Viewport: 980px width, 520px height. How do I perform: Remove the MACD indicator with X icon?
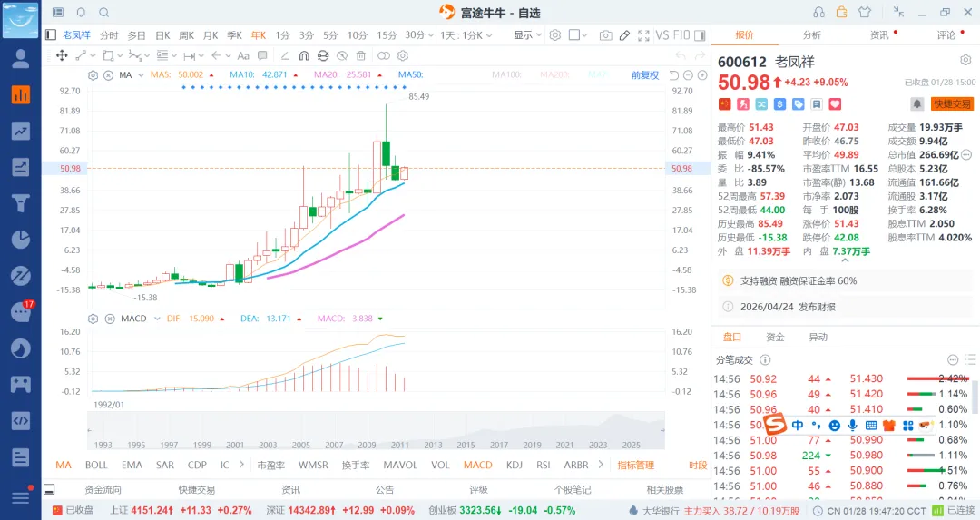[110, 319]
